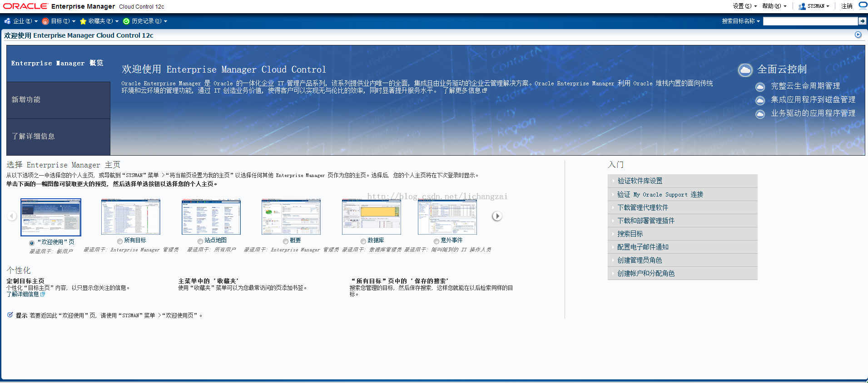Image resolution: width=868 pixels, height=383 pixels.
Task: Click the 全面云控制 cloud icon
Action: click(745, 70)
